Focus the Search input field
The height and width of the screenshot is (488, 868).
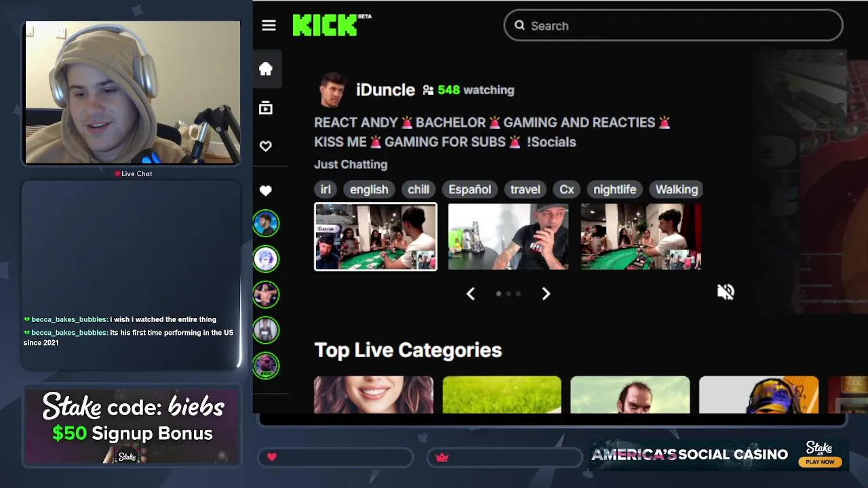[x=673, y=26]
